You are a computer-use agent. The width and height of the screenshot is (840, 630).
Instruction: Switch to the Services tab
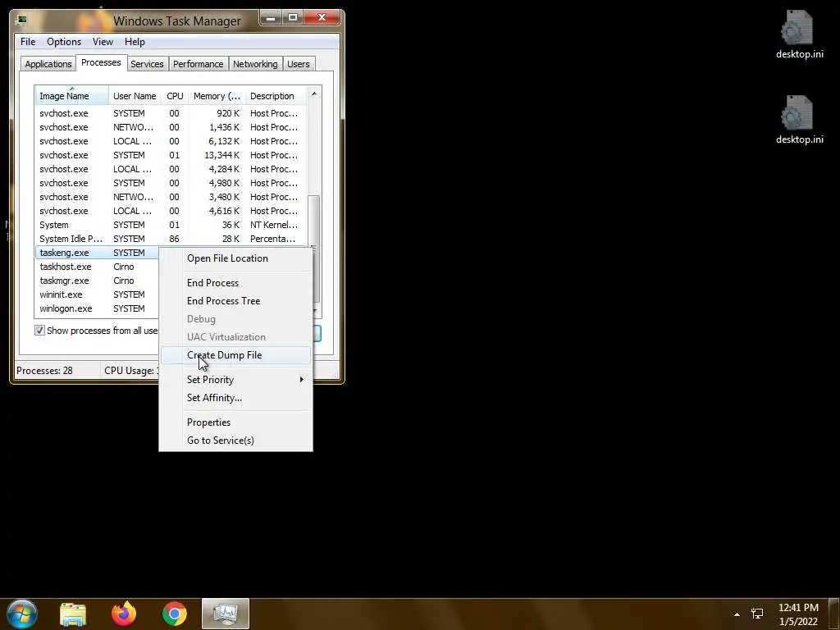tap(147, 64)
